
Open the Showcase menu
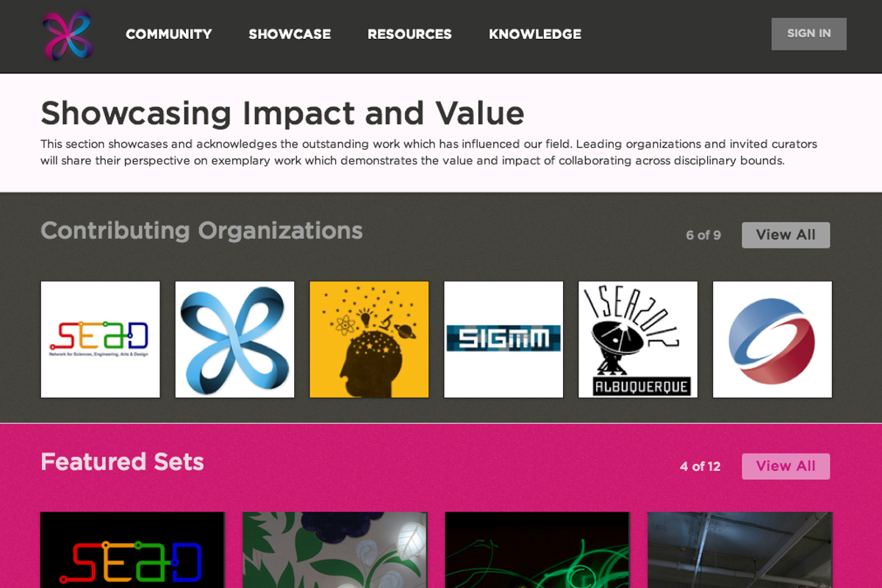point(290,35)
